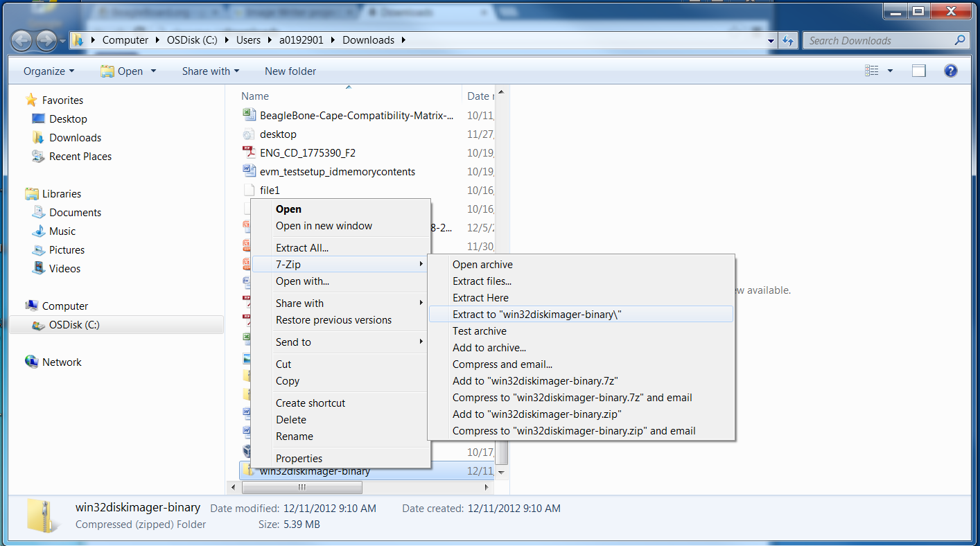Open the ENG_CD_1775390_F2 PDF file
980x546 pixels.
(307, 152)
